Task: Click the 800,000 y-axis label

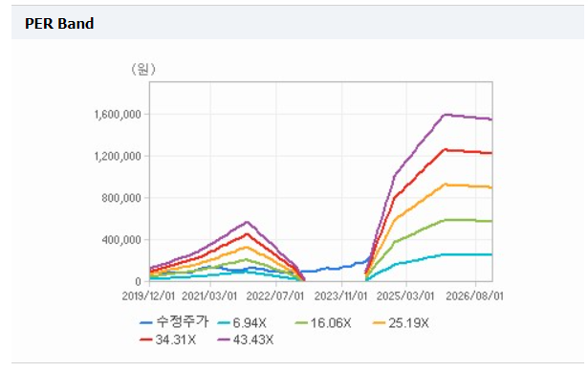Action: [121, 198]
